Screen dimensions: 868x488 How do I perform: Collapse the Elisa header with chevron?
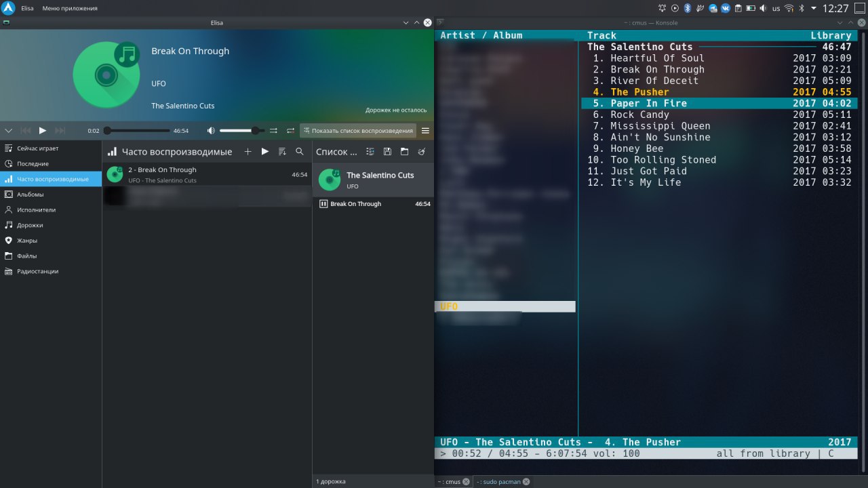(x=9, y=130)
